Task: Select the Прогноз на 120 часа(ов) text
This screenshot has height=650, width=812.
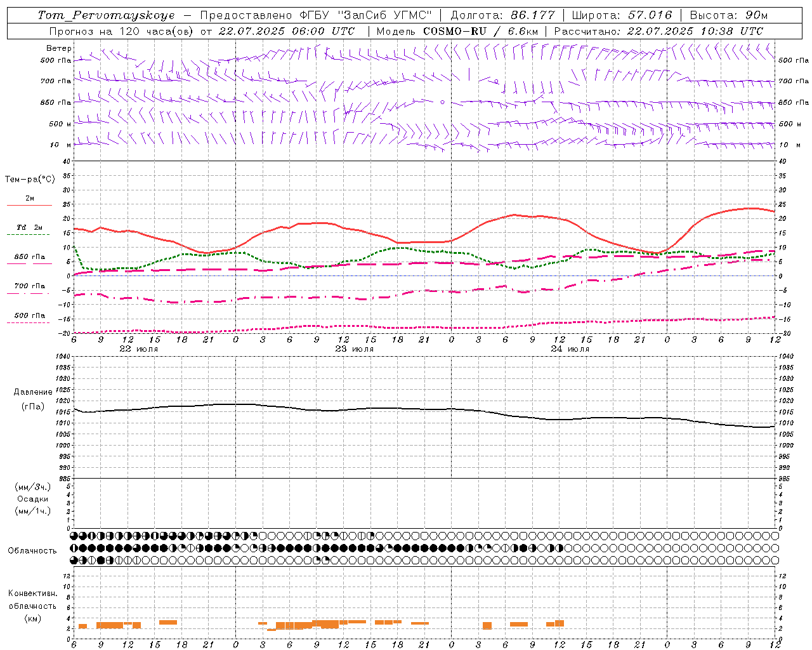Action: (121, 31)
